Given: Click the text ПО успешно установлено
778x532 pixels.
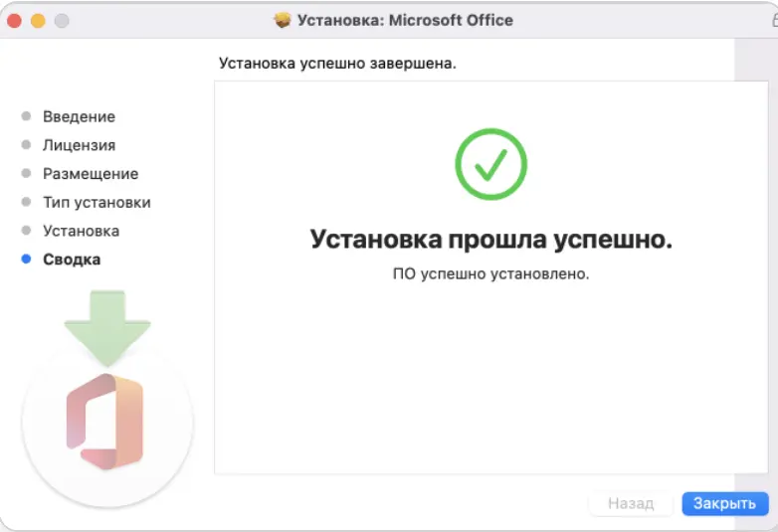Looking at the screenshot, I should click(490, 273).
